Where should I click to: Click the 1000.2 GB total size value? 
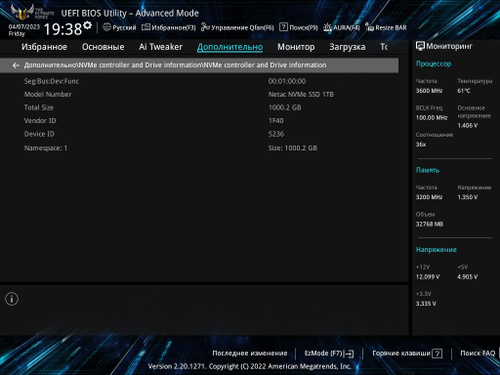tap(285, 107)
